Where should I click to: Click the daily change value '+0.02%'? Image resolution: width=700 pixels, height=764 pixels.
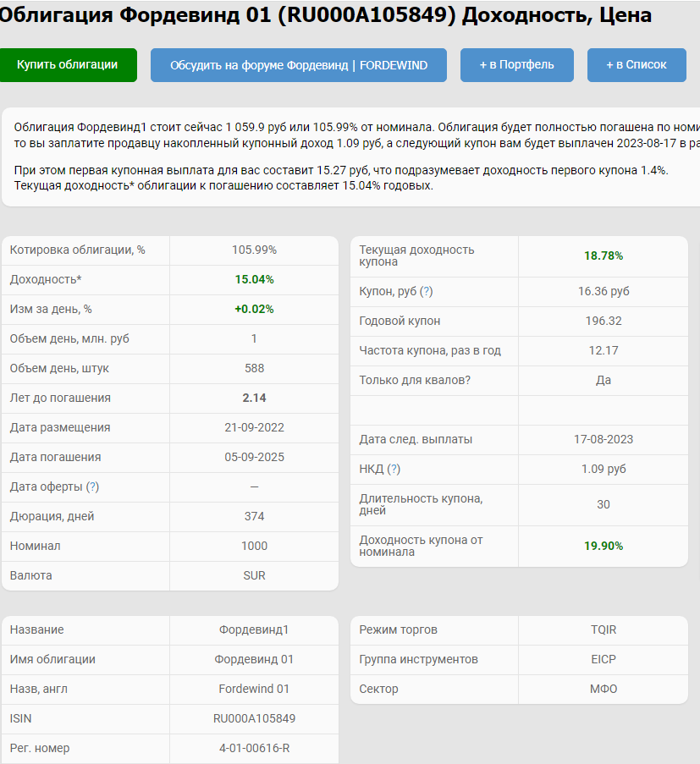(x=254, y=310)
